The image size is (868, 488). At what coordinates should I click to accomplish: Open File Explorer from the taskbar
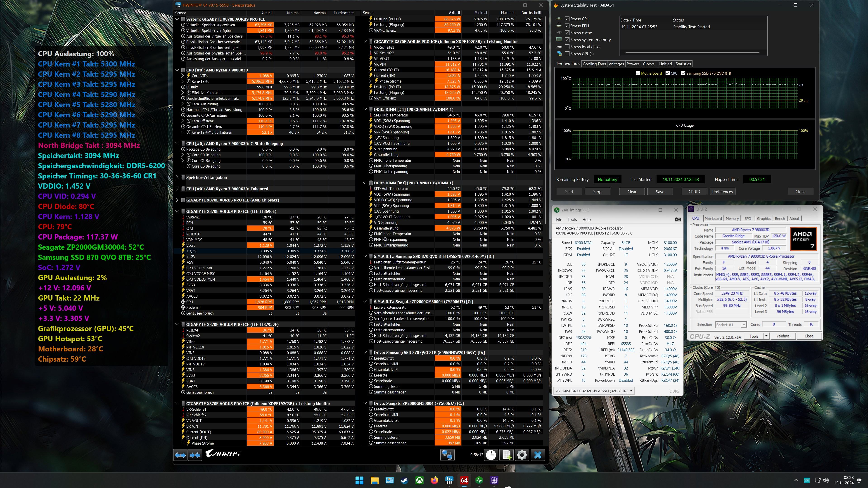coord(374,480)
